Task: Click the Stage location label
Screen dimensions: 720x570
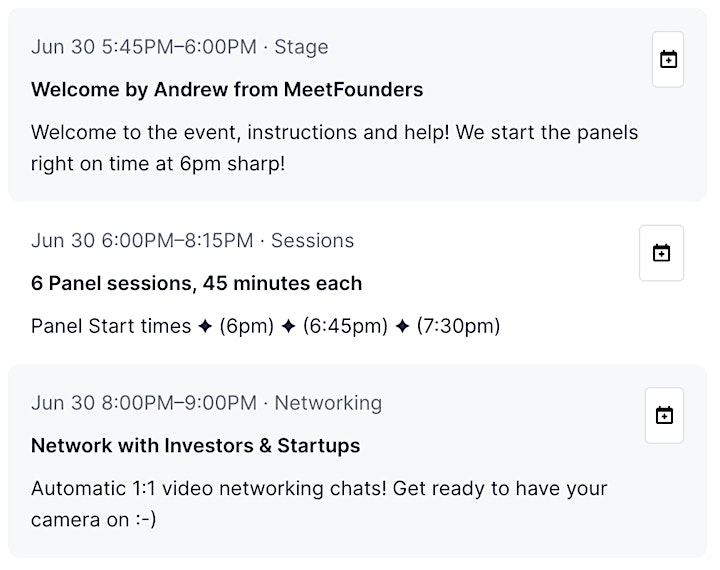Action: coord(301,47)
